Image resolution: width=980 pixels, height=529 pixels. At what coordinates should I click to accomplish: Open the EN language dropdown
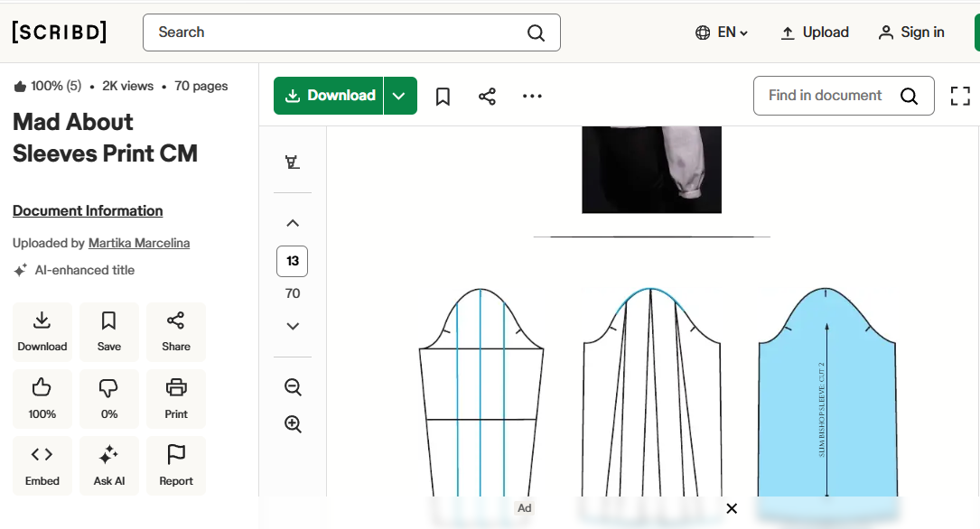pyautogui.click(x=722, y=32)
